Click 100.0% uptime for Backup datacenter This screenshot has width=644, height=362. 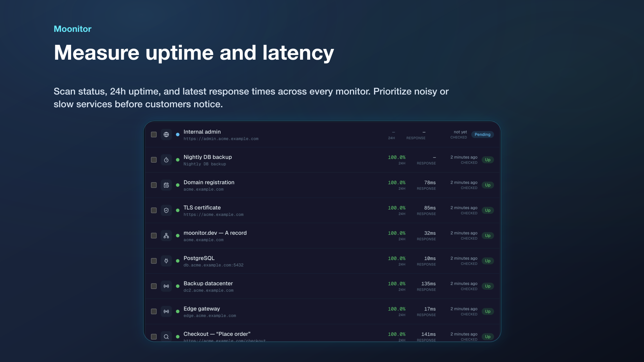coord(396,284)
